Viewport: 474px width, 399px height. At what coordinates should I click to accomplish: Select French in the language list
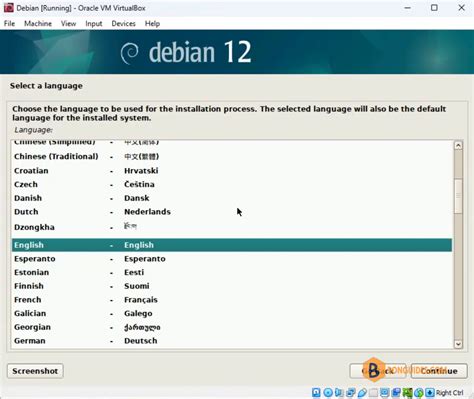click(232, 300)
